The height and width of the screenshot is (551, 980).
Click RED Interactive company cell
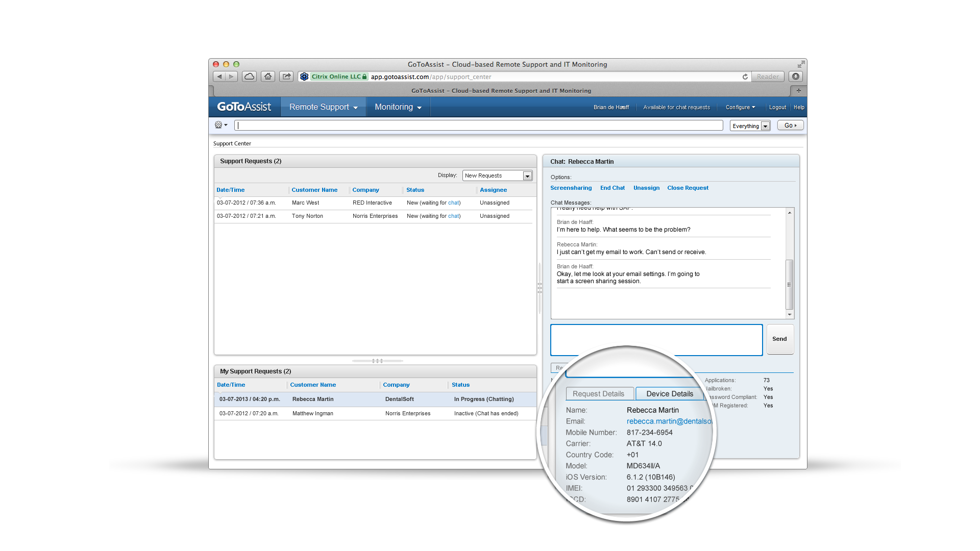coord(372,203)
